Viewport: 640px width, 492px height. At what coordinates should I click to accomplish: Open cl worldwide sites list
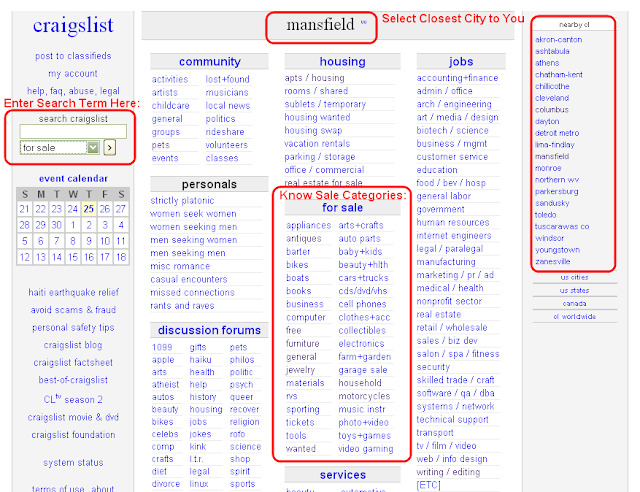point(574,316)
